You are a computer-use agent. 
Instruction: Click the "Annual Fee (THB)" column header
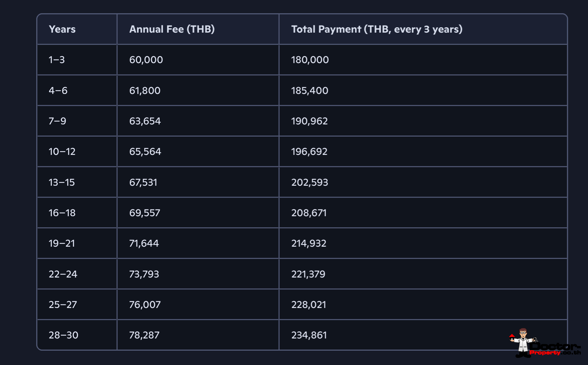click(x=172, y=29)
